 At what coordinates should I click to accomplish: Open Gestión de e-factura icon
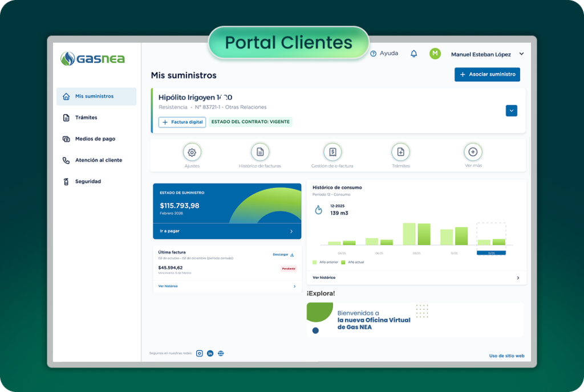coord(332,152)
